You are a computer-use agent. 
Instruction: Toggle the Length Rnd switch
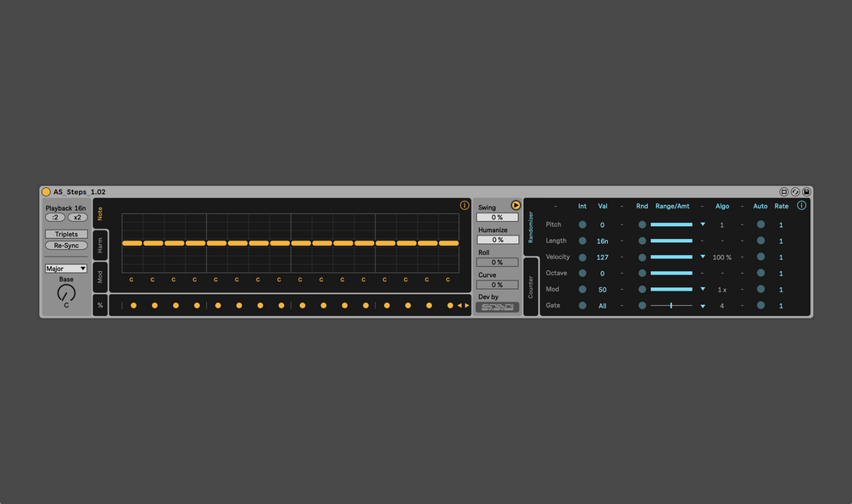(x=643, y=241)
